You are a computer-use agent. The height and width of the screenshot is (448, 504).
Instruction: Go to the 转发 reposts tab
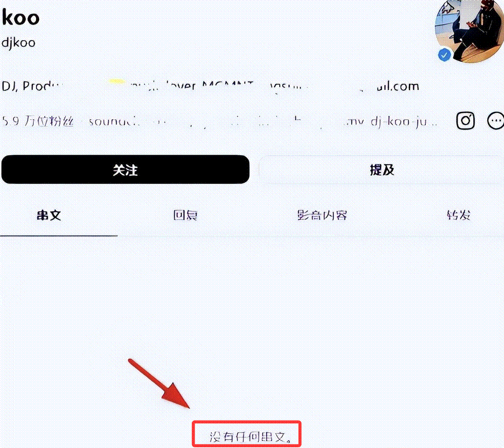click(x=459, y=215)
